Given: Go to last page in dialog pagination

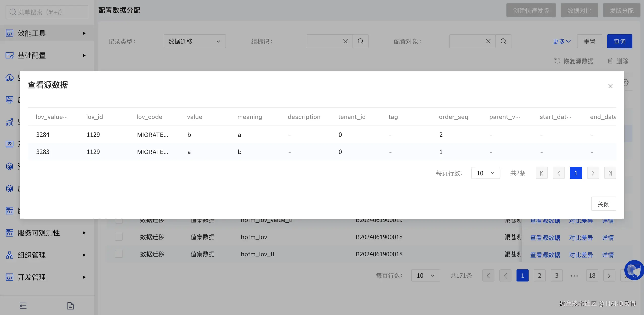Looking at the screenshot, I should 610,173.
